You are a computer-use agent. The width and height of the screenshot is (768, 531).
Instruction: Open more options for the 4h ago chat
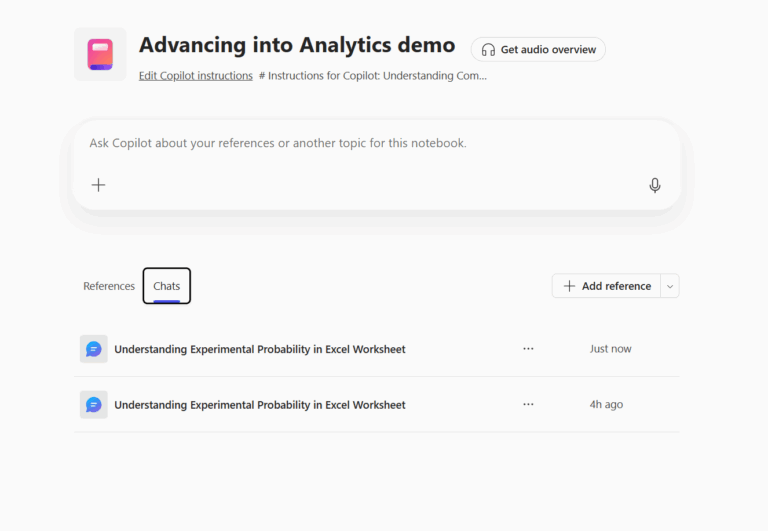point(528,405)
